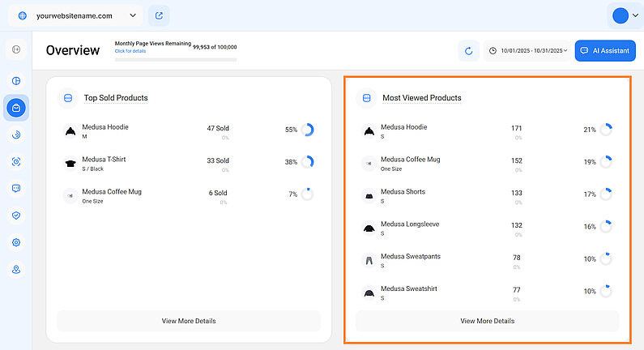
Task: Open the yourwebsitename.com site selector dropdown
Action: tap(75, 15)
